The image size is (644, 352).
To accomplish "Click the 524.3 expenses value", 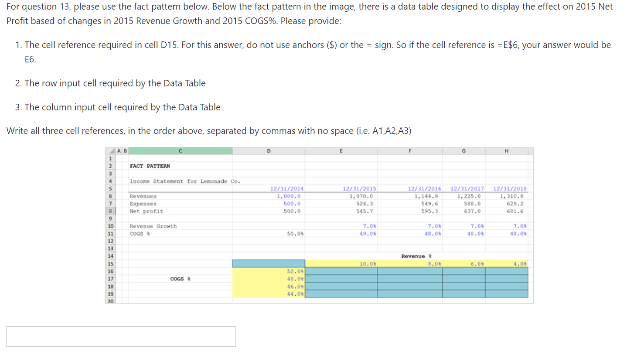I will pyautogui.click(x=364, y=204).
